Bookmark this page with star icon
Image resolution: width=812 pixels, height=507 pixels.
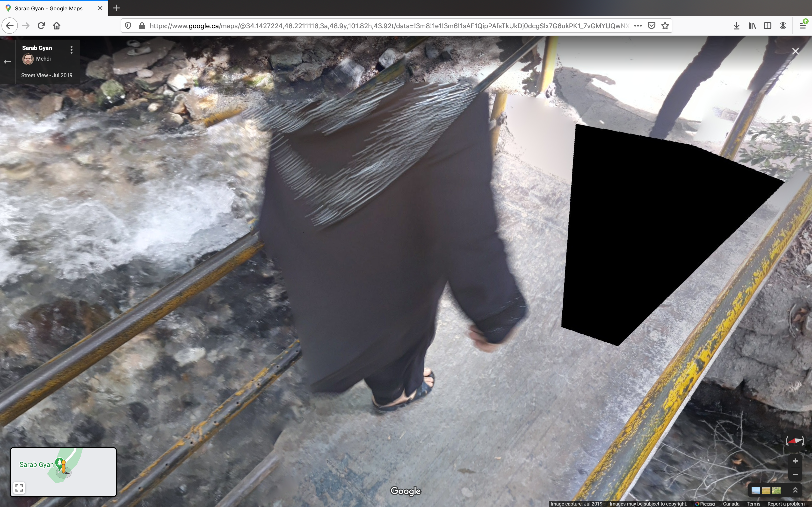click(x=665, y=26)
